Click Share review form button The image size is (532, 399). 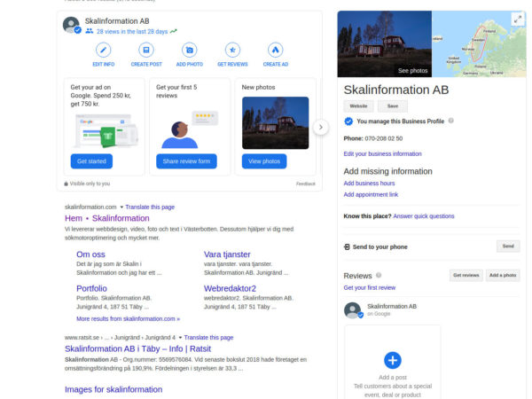tap(186, 161)
